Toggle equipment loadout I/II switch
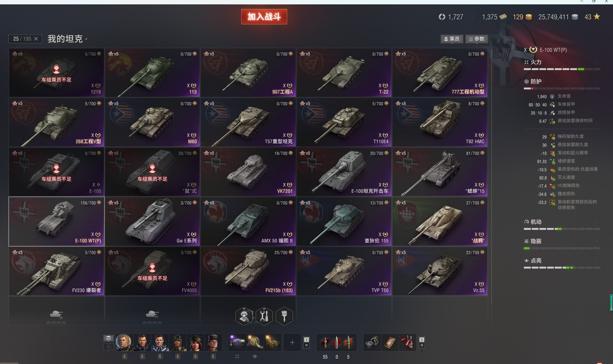This screenshot has width=613, height=364. [306, 342]
